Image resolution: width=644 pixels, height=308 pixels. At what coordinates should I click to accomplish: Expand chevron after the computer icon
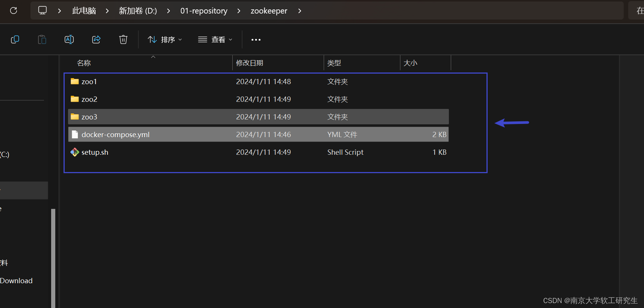(x=59, y=11)
